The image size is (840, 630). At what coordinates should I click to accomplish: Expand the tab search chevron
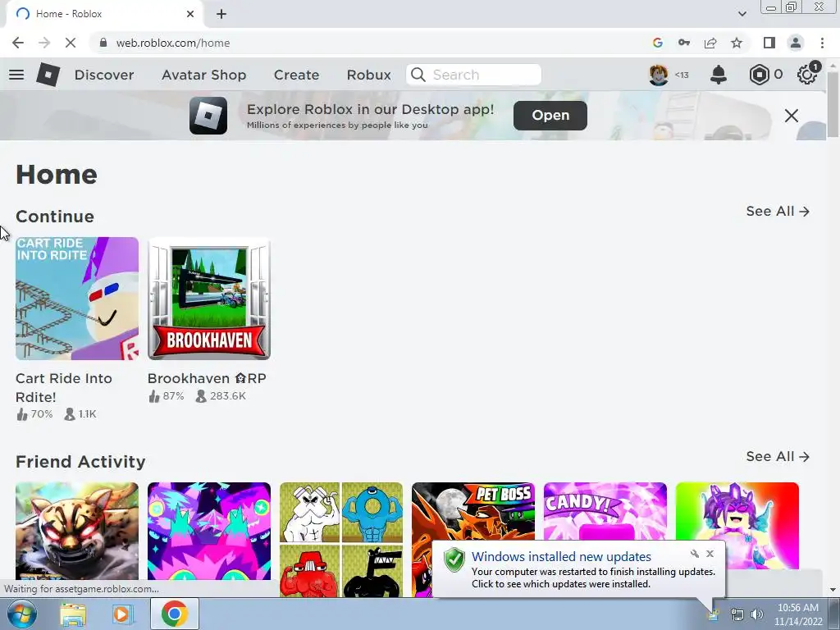742,15
